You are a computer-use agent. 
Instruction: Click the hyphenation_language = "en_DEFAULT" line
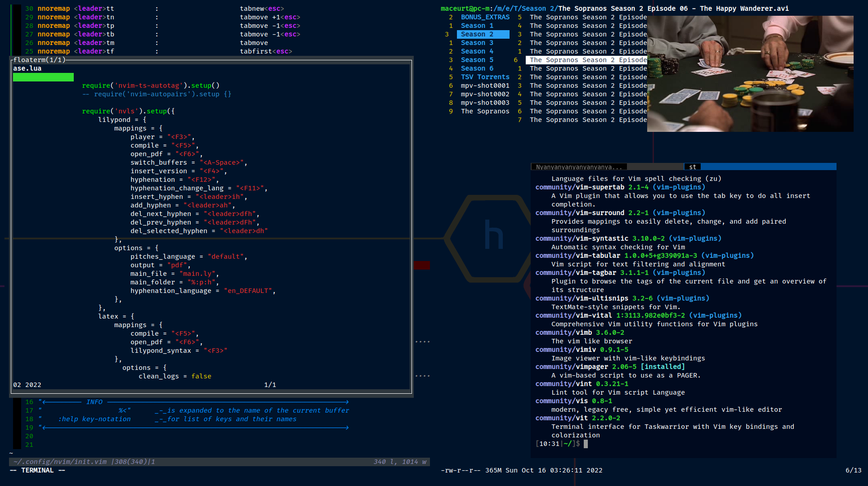point(203,291)
